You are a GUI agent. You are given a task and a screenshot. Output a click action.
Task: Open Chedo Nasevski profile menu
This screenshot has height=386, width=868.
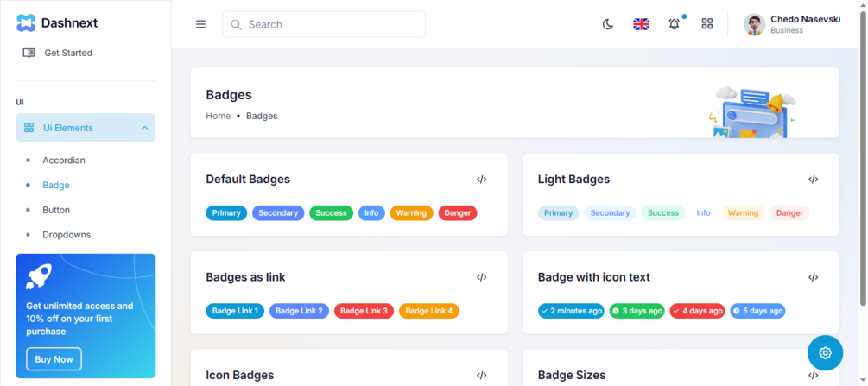[793, 24]
